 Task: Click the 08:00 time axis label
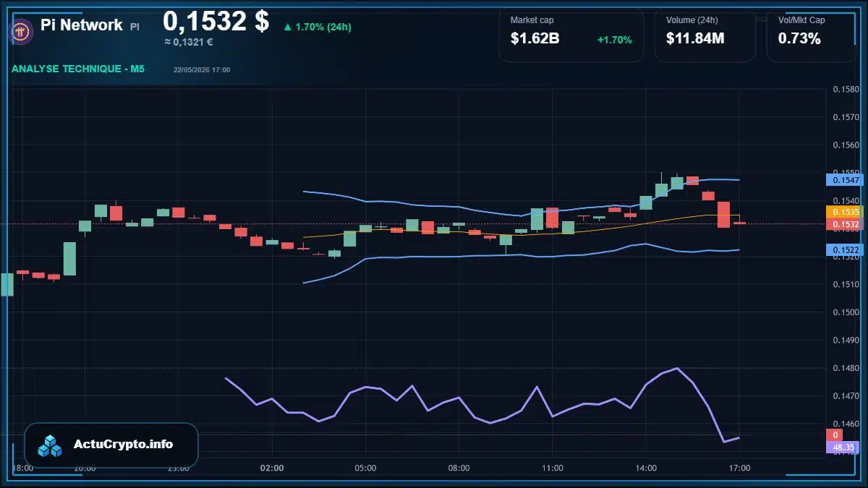(x=459, y=468)
